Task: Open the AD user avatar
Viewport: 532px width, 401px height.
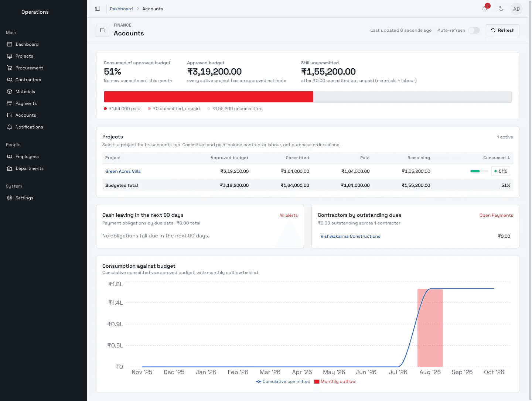Action: pos(516,9)
